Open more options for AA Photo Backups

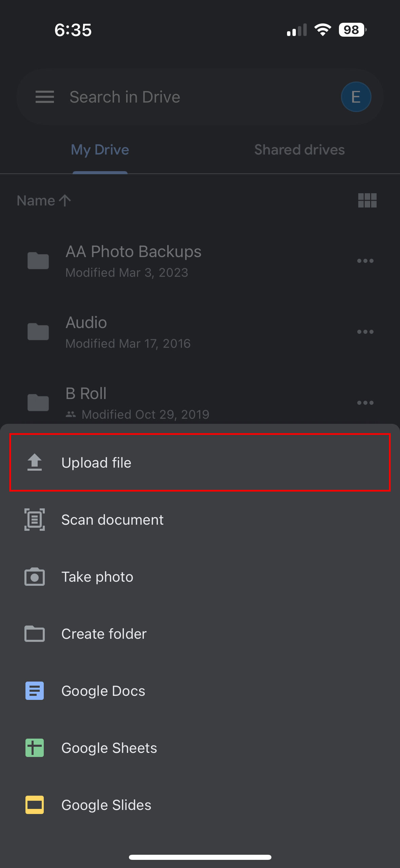[x=365, y=261]
